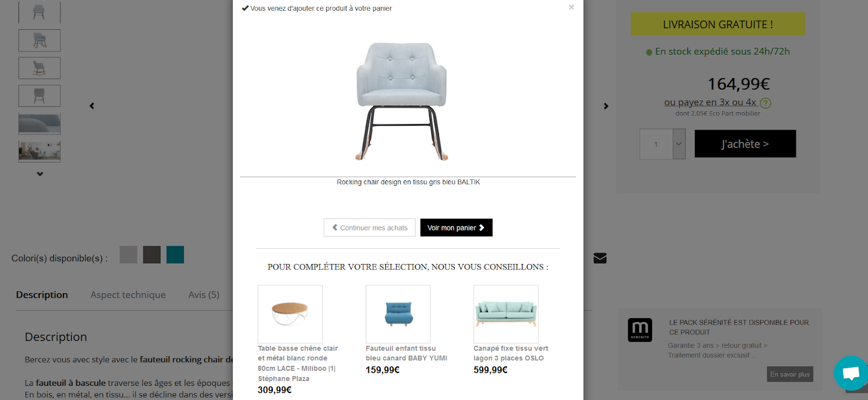
Task: Switch to Aspect technique tab
Action: (128, 295)
